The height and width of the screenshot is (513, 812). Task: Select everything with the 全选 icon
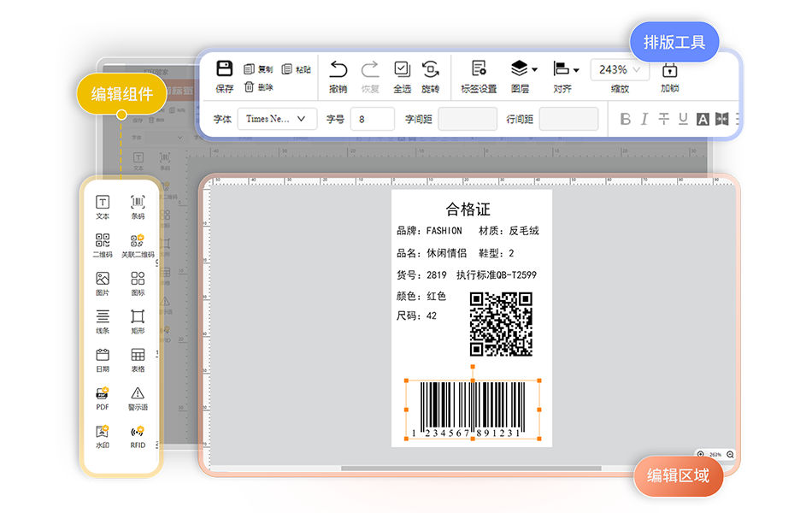tap(402, 69)
